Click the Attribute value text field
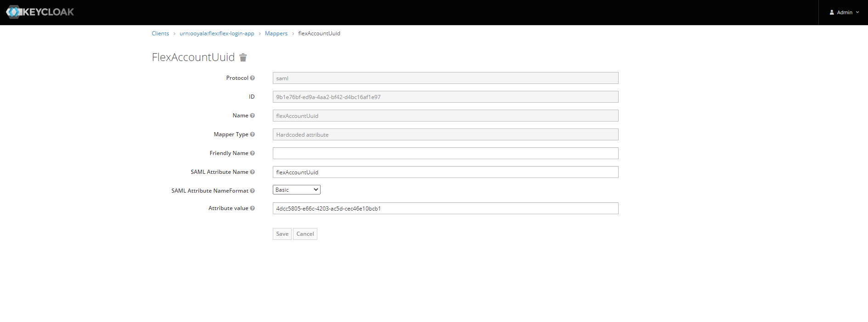This screenshot has width=868, height=322. (x=445, y=208)
